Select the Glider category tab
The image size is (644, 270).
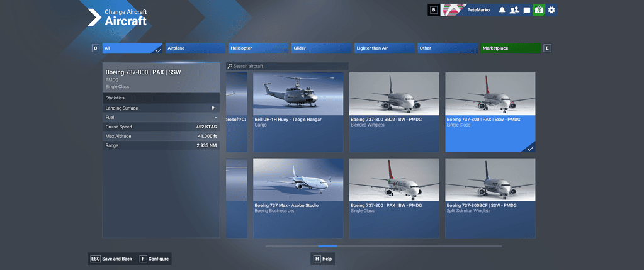[322, 48]
